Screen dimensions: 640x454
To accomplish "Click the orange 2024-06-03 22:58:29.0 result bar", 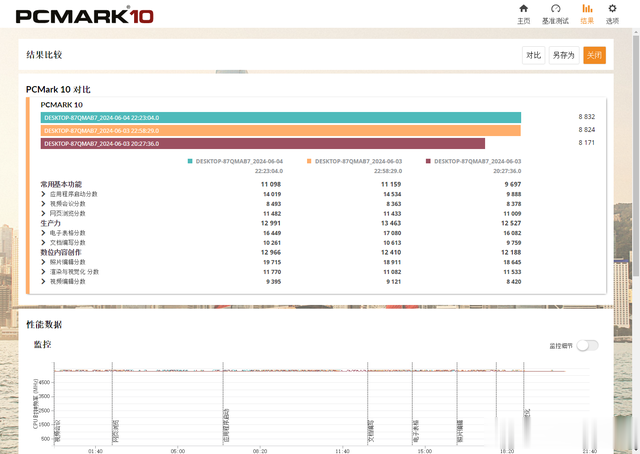I will click(281, 131).
